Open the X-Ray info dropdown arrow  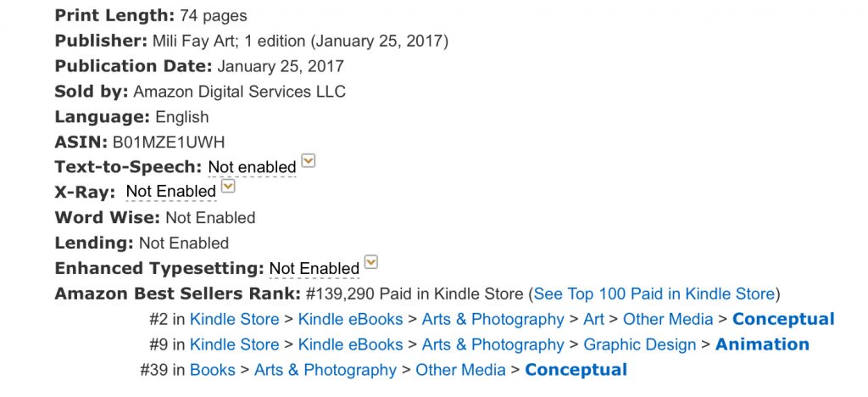tap(228, 186)
